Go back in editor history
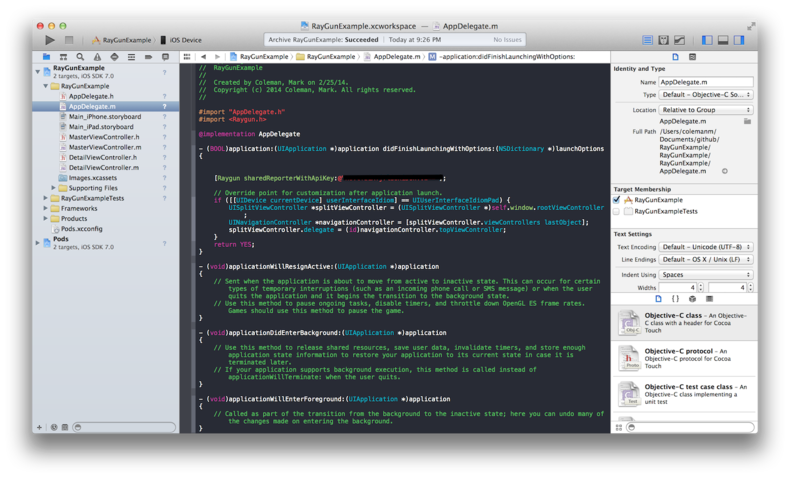790x478 pixels. (x=204, y=57)
